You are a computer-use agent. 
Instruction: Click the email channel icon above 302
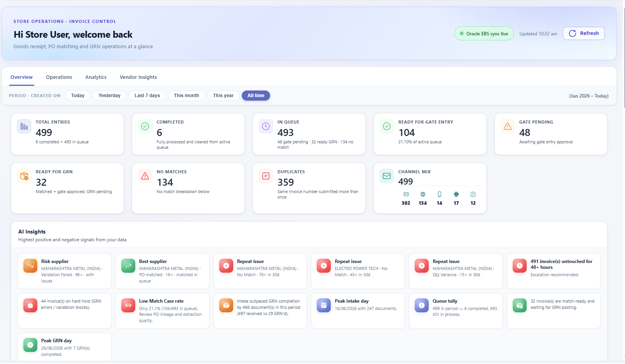(406, 194)
